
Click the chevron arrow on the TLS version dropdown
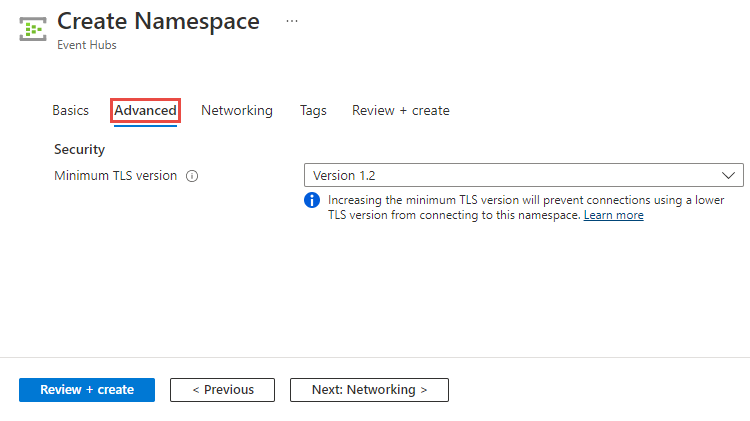coord(728,176)
